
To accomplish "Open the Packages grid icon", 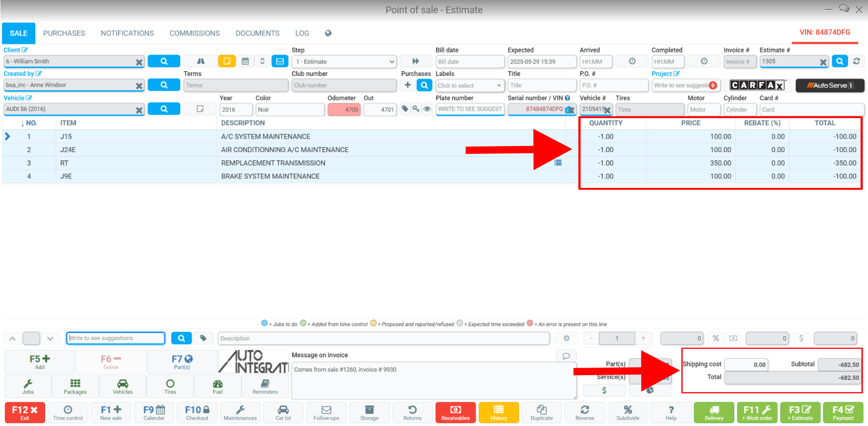I will click(75, 386).
